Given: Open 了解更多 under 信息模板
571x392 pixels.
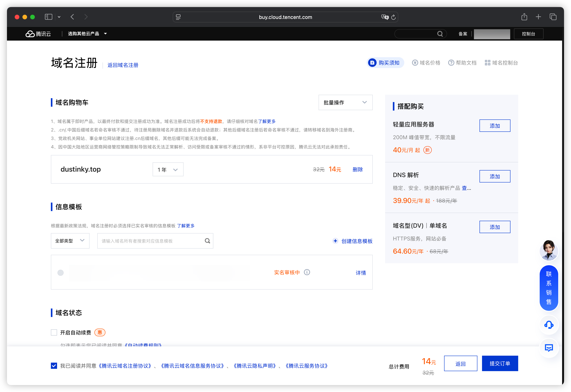Looking at the screenshot, I should (x=185, y=226).
